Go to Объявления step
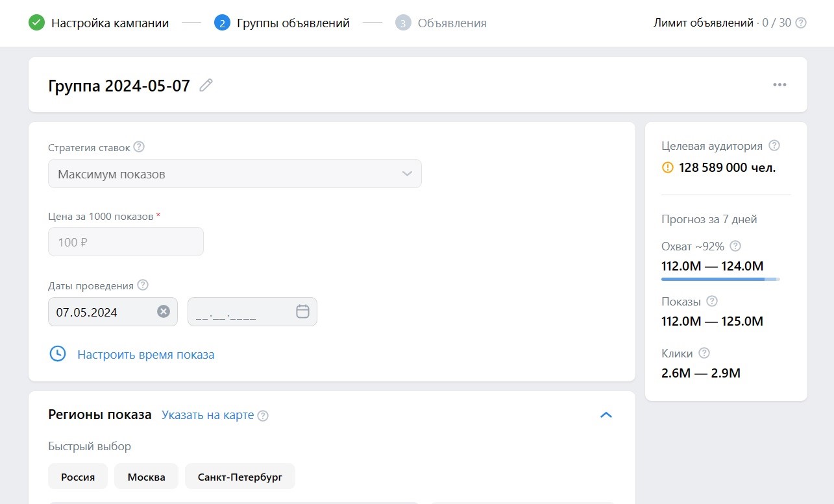 tap(452, 23)
